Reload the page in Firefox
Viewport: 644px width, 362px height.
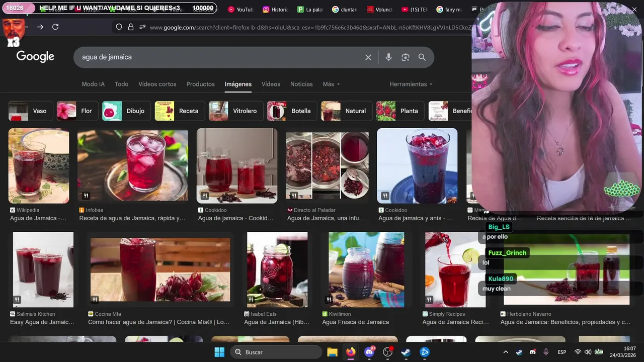click(55, 27)
